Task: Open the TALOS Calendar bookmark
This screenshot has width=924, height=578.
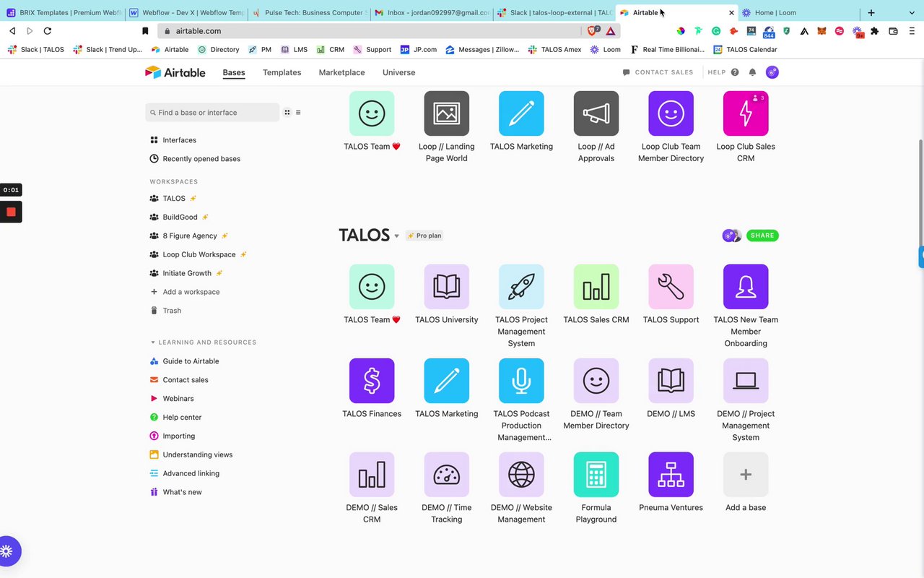Action: click(745, 50)
